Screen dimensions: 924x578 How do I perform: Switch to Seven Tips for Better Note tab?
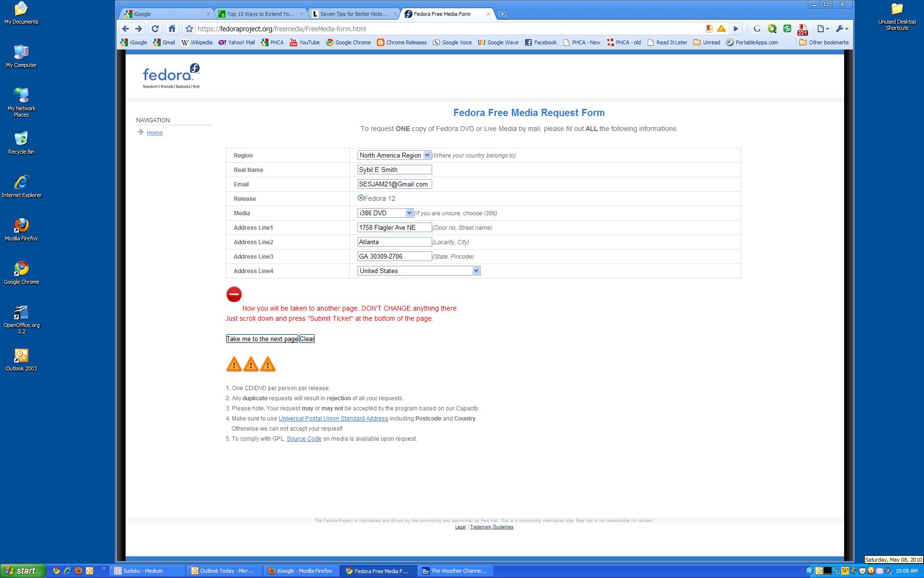click(354, 14)
